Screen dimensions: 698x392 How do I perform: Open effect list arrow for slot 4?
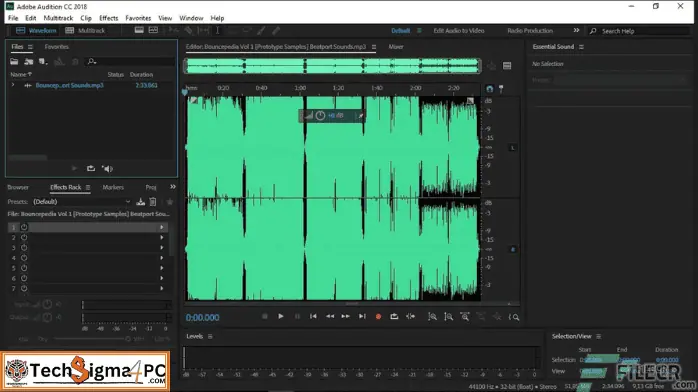click(x=162, y=258)
